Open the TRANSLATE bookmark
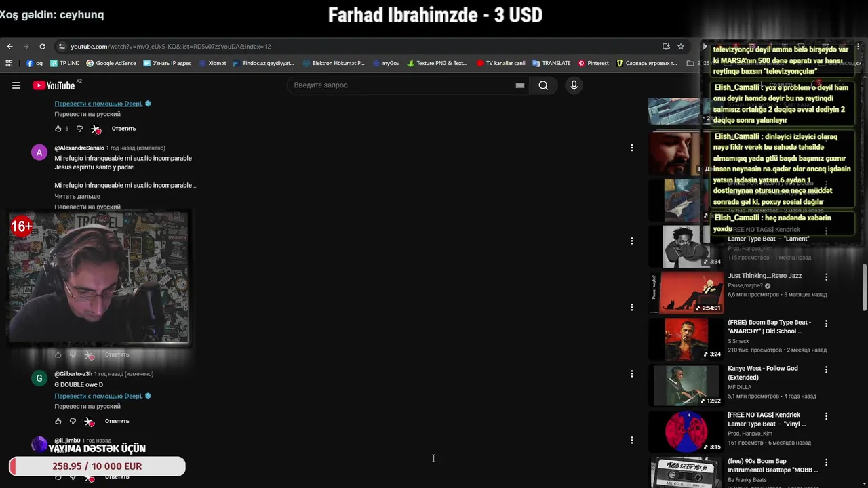 (551, 63)
